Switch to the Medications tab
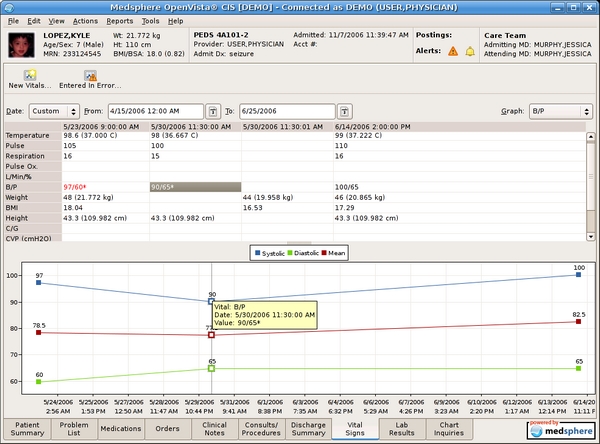 121,429
